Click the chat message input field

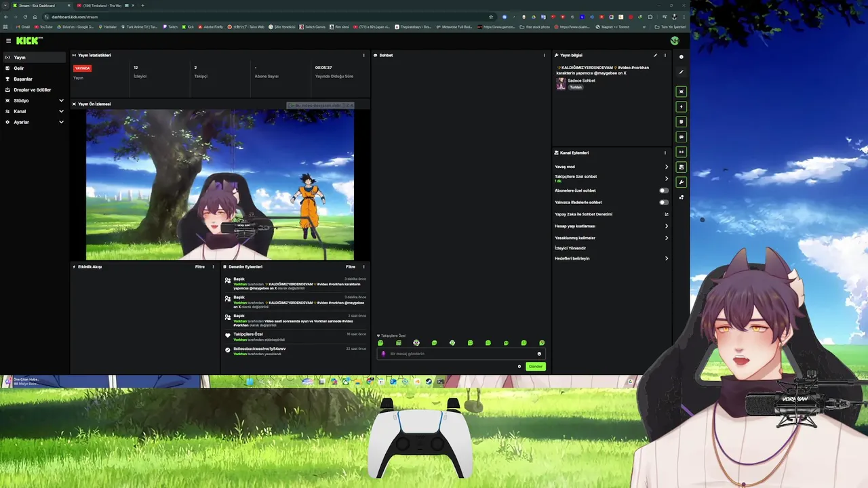[x=460, y=354]
